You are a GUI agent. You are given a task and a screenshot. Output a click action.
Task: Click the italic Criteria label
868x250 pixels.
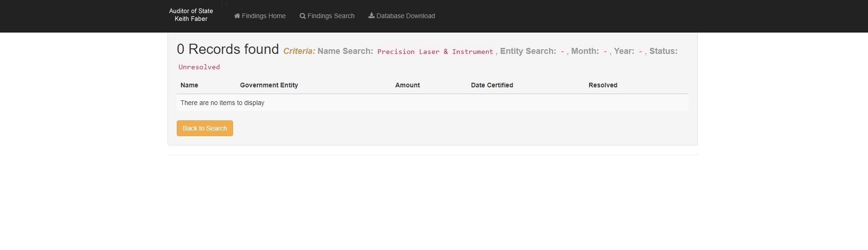tap(299, 51)
